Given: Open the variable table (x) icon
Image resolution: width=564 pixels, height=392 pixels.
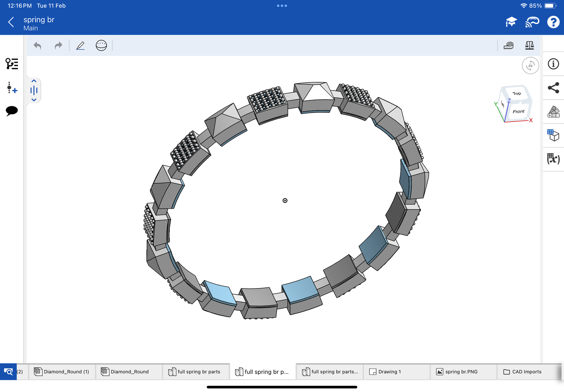Looking at the screenshot, I should click(553, 159).
